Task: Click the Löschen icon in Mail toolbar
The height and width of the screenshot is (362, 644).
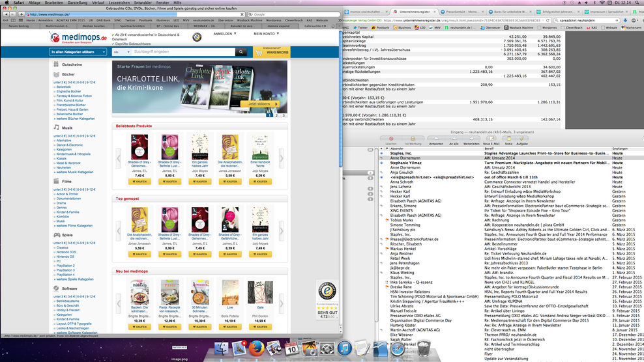Action: click(x=391, y=139)
